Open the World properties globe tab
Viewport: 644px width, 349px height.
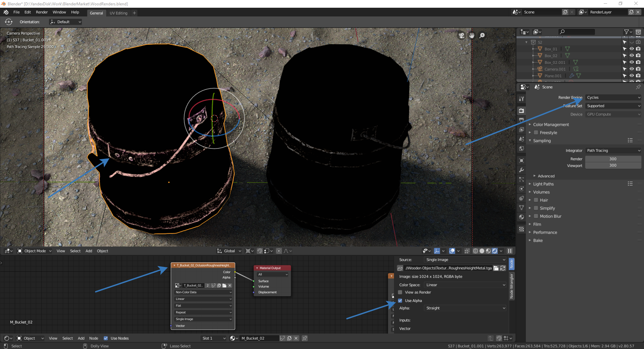pyautogui.click(x=521, y=148)
